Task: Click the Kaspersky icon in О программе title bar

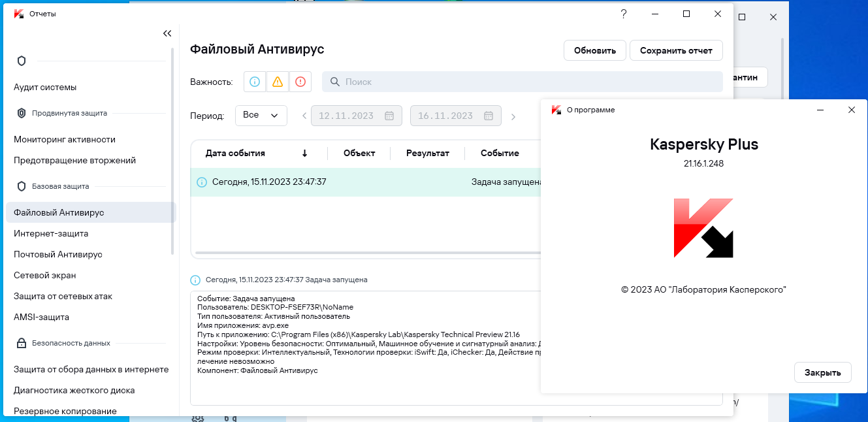Action: (x=556, y=110)
